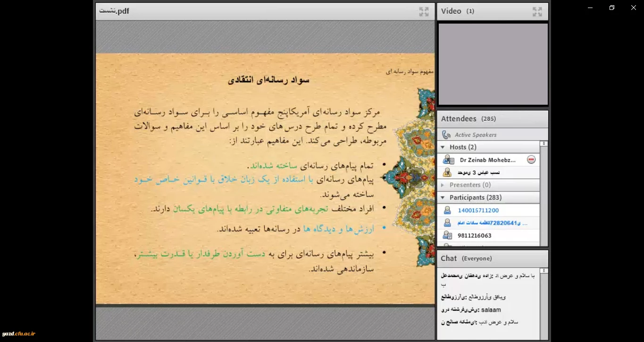Click the Chat pod scrollbar top button

pos(544,271)
